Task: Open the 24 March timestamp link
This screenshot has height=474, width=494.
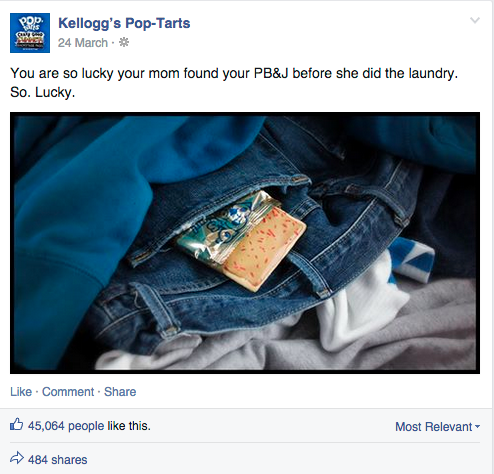Action: (83, 43)
